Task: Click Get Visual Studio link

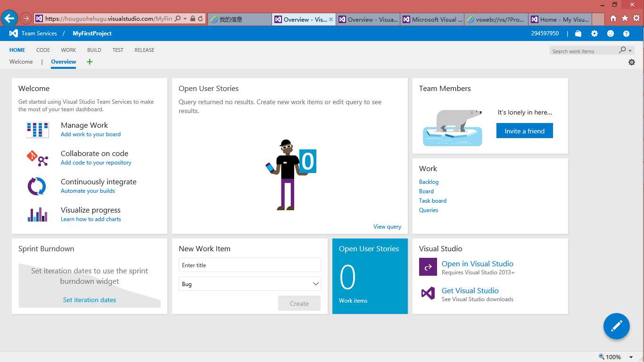Action: click(470, 291)
